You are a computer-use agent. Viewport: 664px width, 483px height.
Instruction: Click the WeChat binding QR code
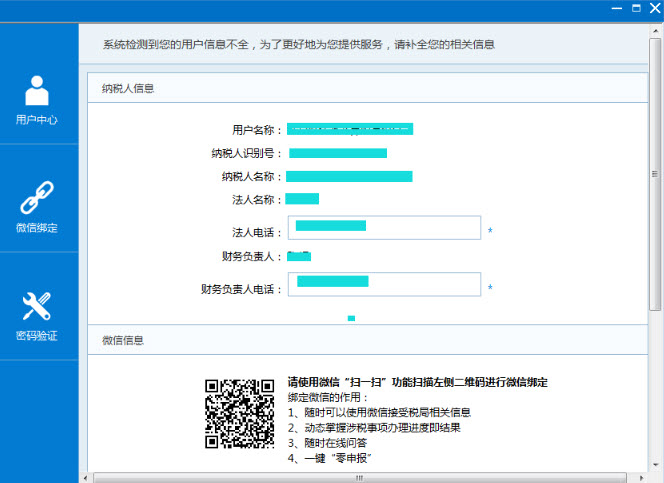coord(240,414)
